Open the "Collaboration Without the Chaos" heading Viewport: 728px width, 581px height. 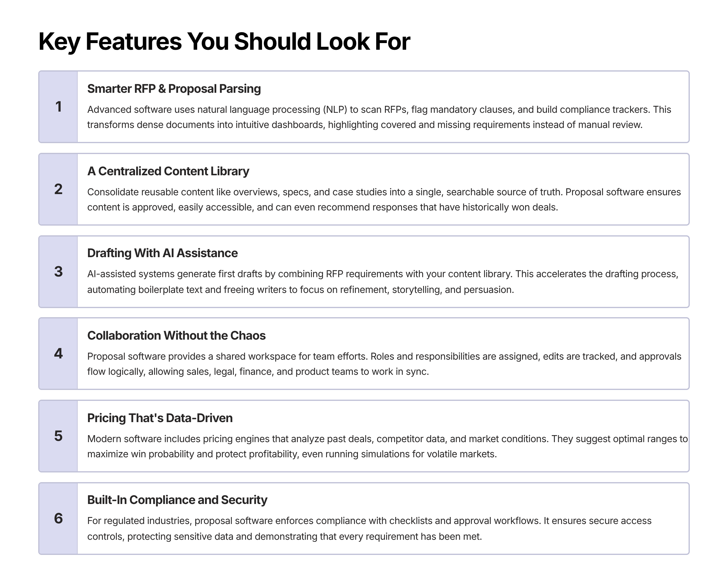click(x=176, y=336)
